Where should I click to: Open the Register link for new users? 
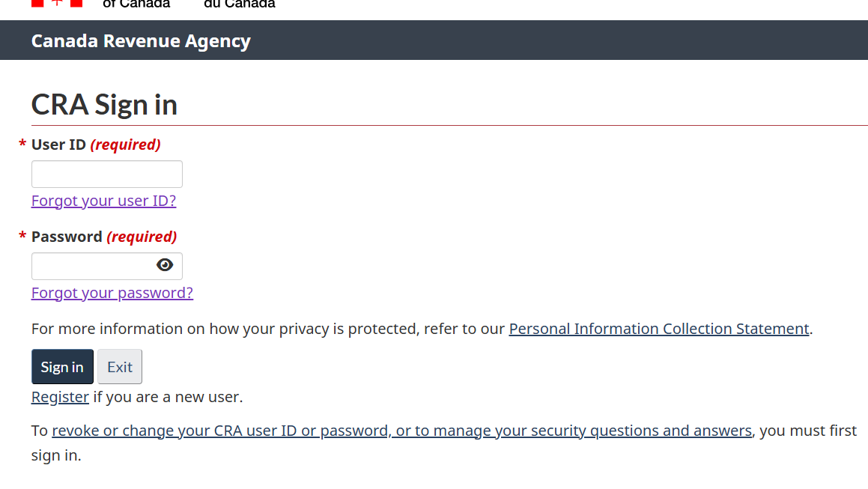click(x=60, y=396)
